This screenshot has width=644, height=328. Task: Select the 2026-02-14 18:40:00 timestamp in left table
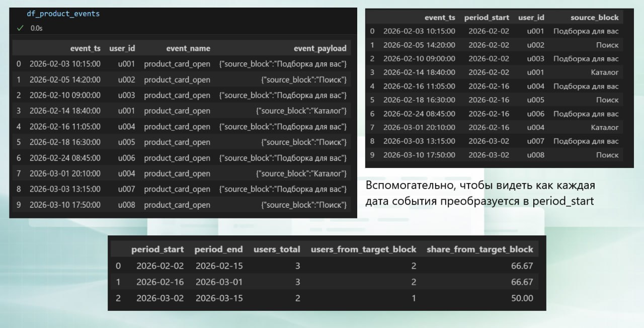(65, 111)
